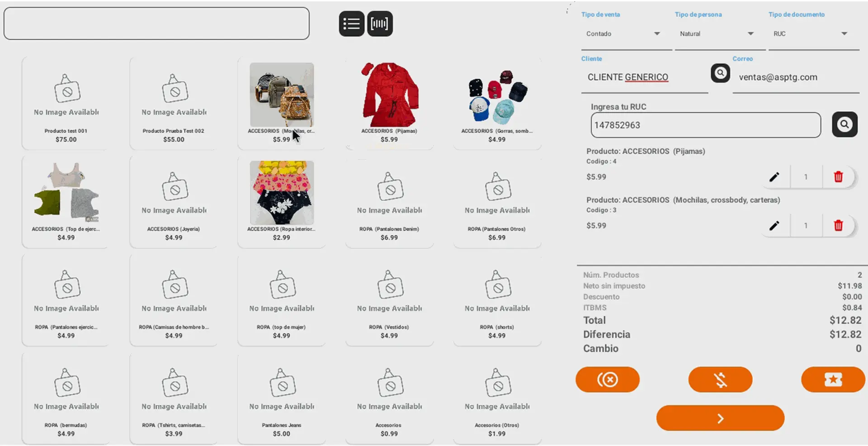Open the Tipo de persona dropdown

(720, 34)
